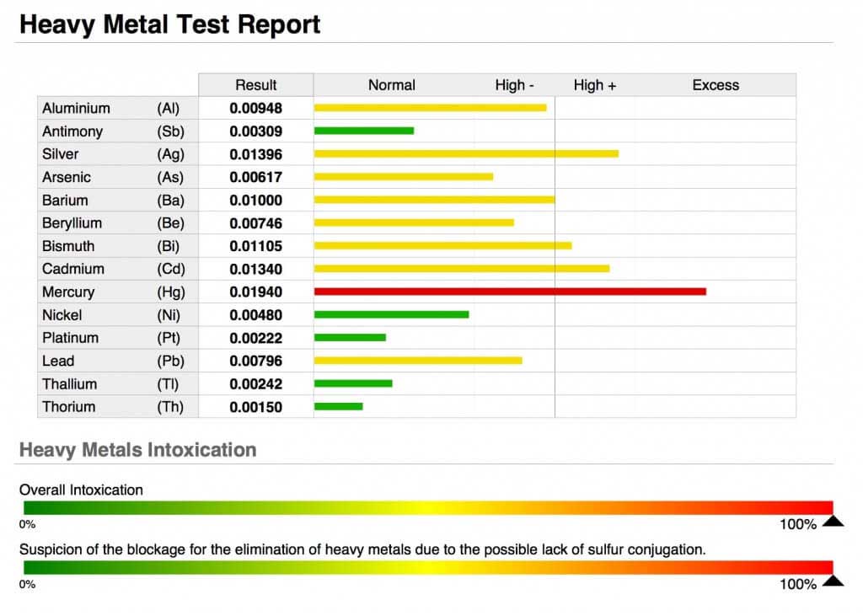Select the Result column header
The width and height of the screenshot is (863, 616).
tap(255, 85)
